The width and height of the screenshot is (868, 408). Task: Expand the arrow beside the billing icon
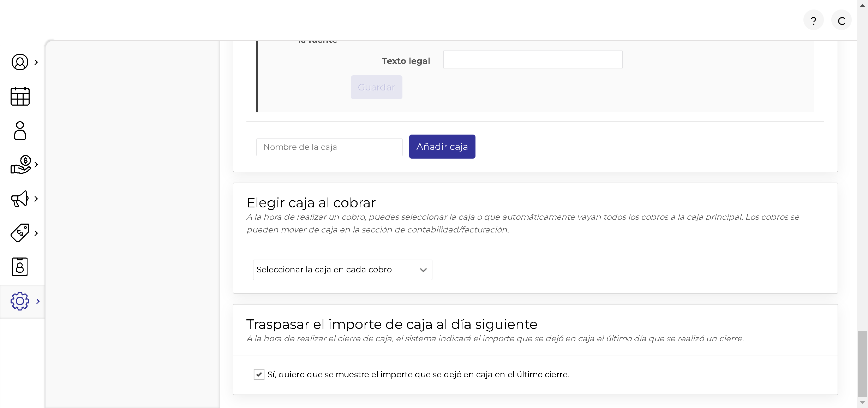coord(36,165)
